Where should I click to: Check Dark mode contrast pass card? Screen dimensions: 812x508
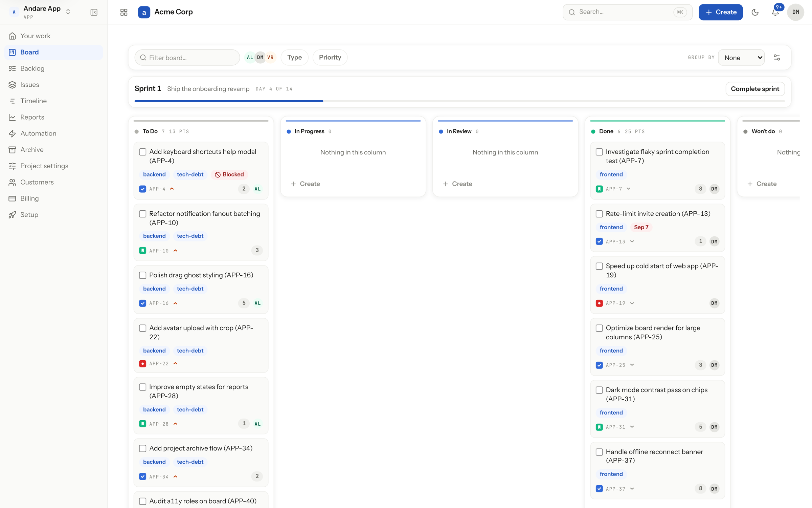click(x=599, y=390)
